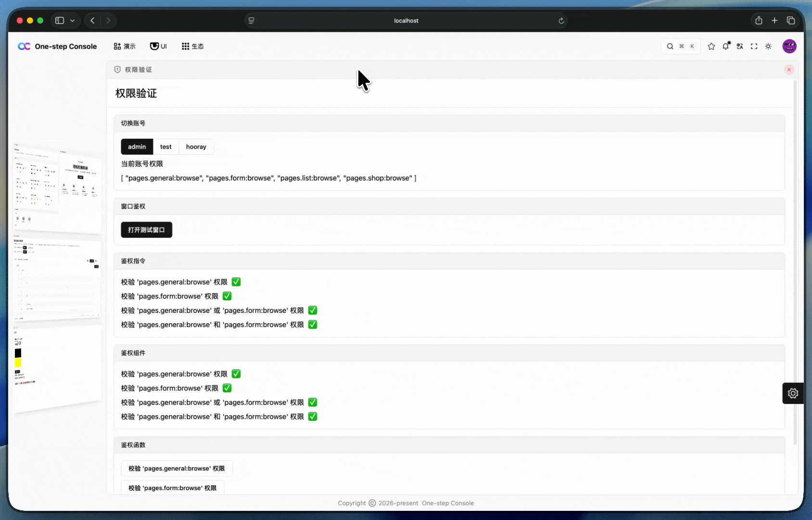The image size is (812, 520).
Task: Toggle the light/dark theme sun icon
Action: pos(768,46)
